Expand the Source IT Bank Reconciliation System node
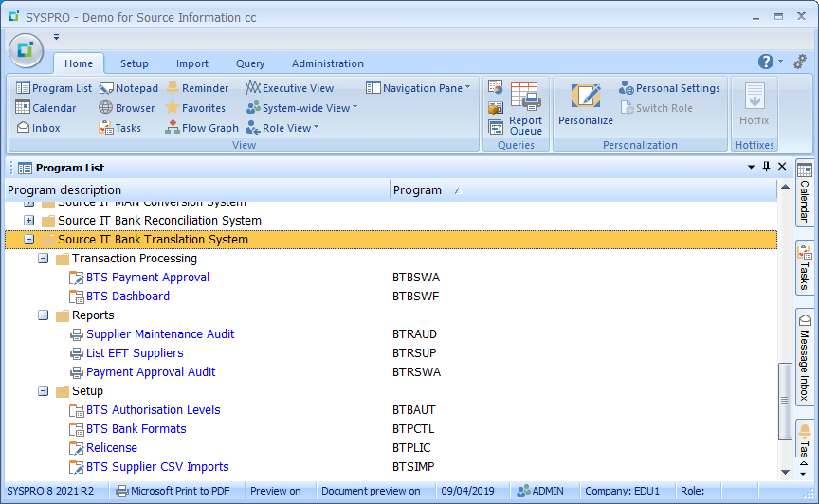 29,221
